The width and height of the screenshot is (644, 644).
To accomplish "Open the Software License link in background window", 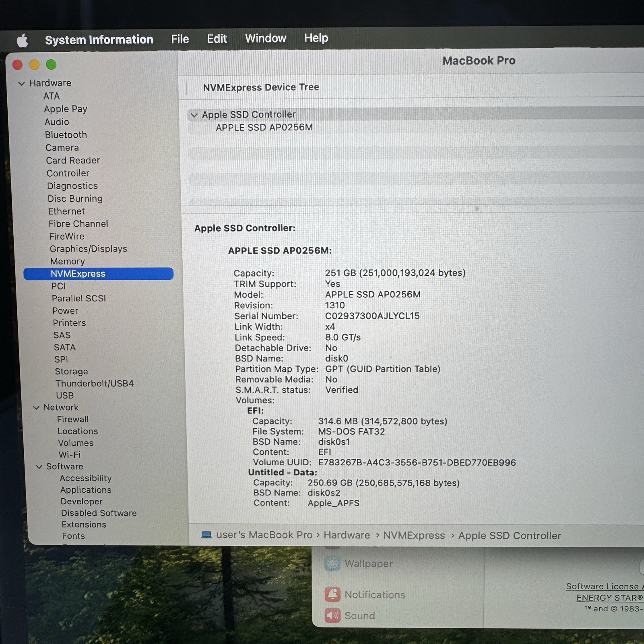I will (x=605, y=586).
